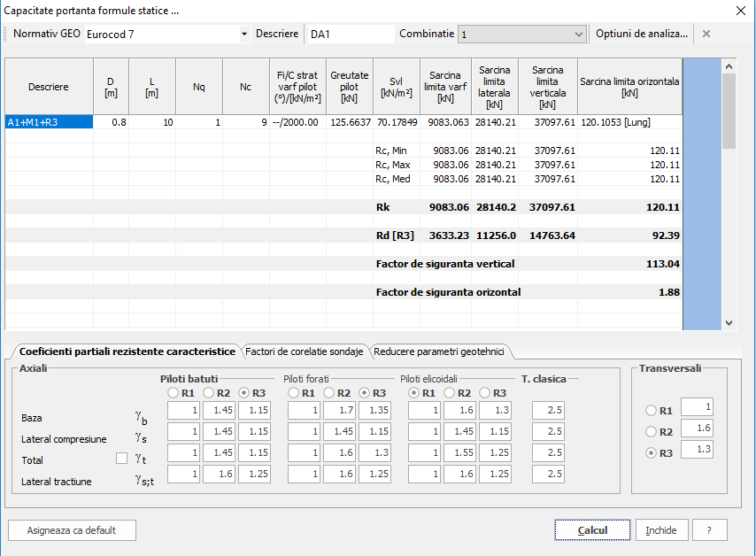Select Piloti batuti R1 radio
The height and width of the screenshot is (556, 756).
(x=174, y=393)
